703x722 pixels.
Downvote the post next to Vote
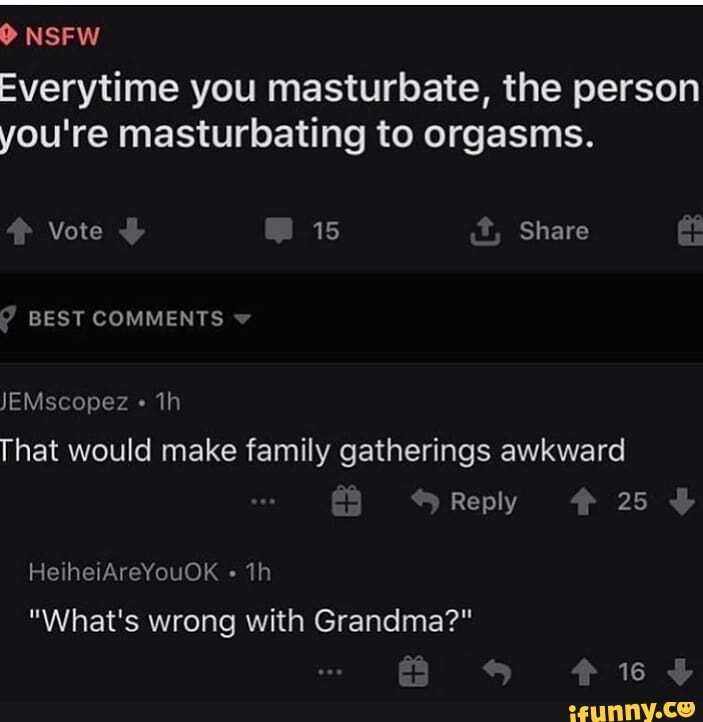click(132, 231)
